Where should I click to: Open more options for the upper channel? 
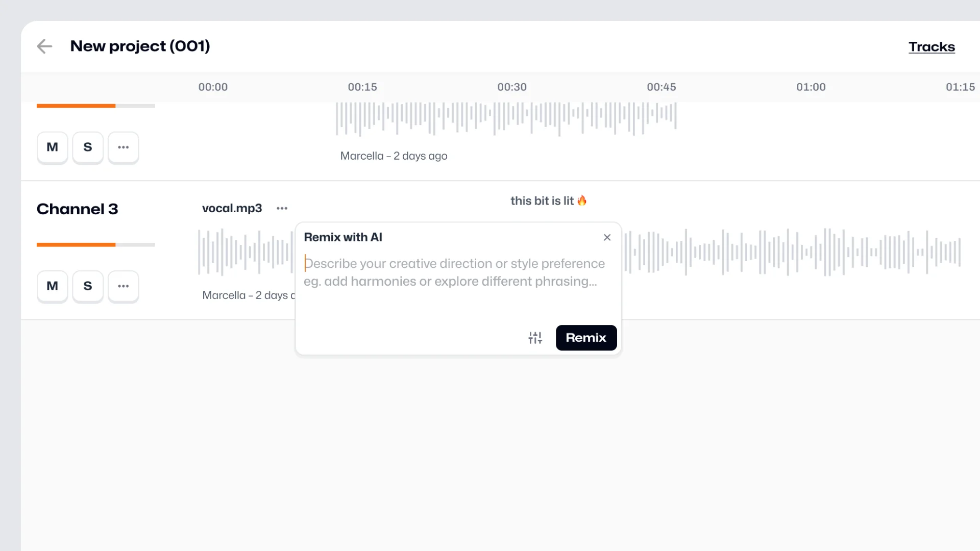pyautogui.click(x=123, y=147)
